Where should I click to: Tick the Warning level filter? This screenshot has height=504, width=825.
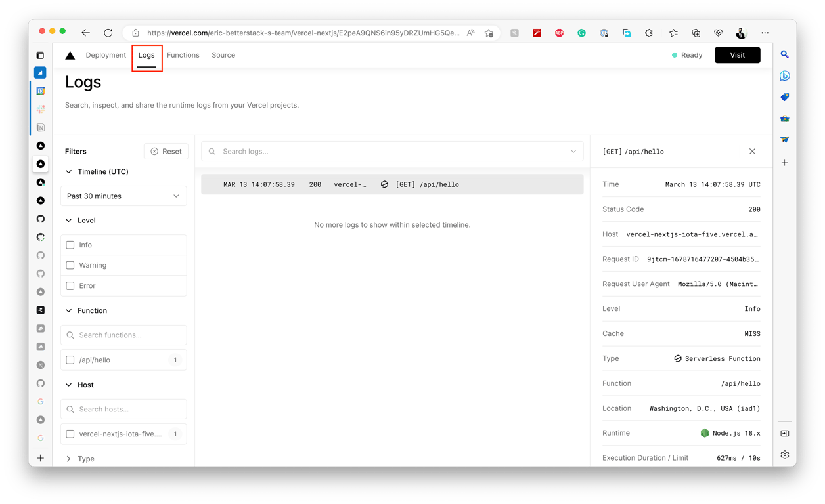[x=70, y=265]
